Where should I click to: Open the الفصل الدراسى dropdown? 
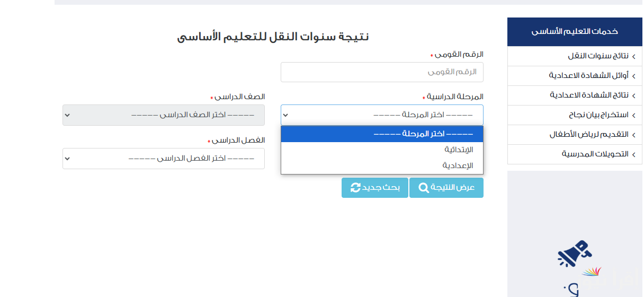coord(164,159)
